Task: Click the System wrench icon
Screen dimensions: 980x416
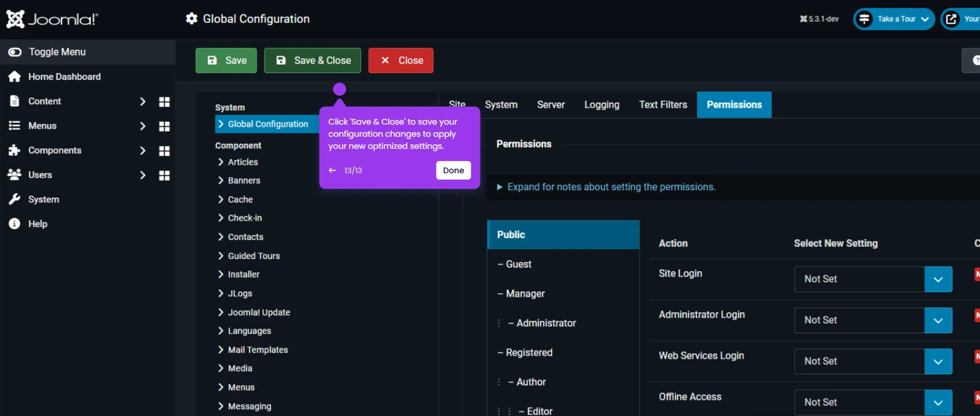Action: [x=14, y=199]
